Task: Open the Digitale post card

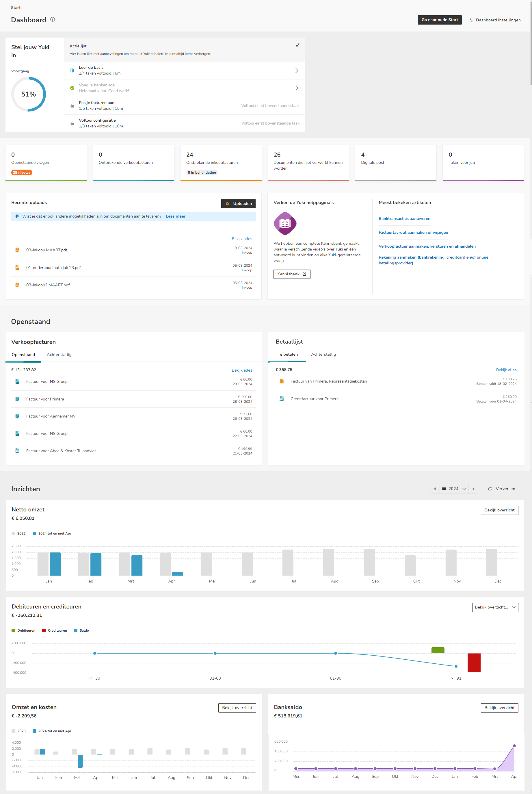Action: click(396, 163)
